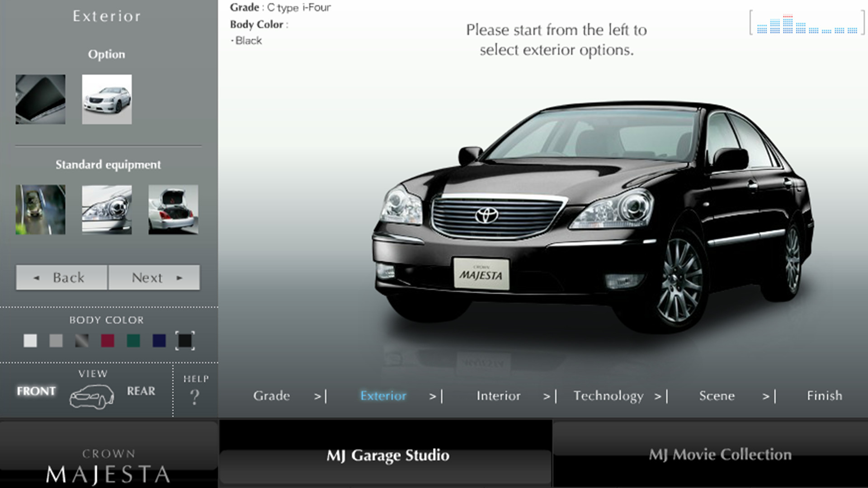This screenshot has width=868, height=488.
Task: Switch to FRONT view
Action: [x=36, y=391]
